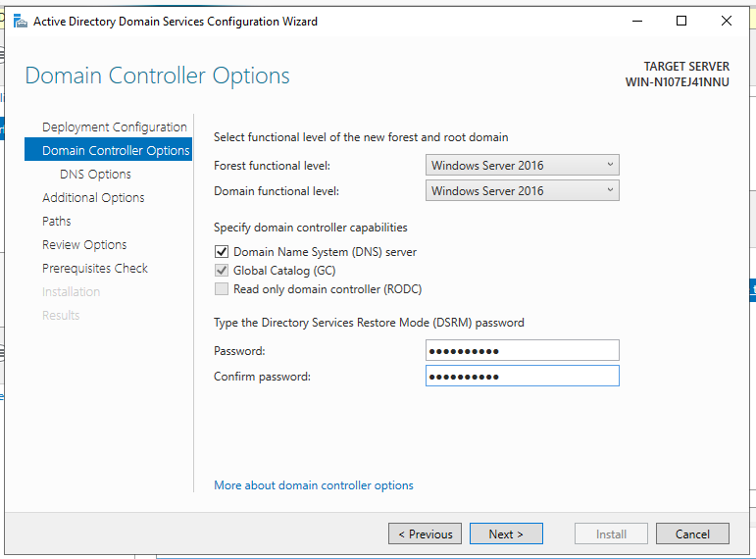
Task: Click the wizard app icon in title bar
Action: coord(20,21)
